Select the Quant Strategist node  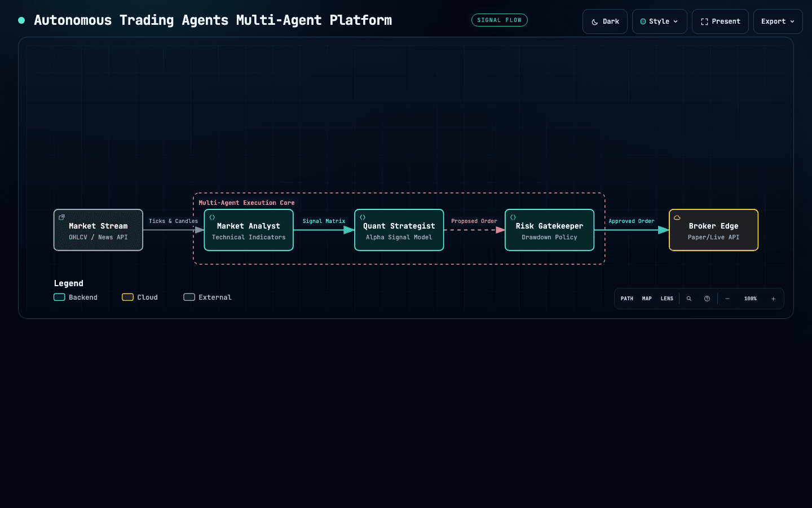tap(399, 230)
